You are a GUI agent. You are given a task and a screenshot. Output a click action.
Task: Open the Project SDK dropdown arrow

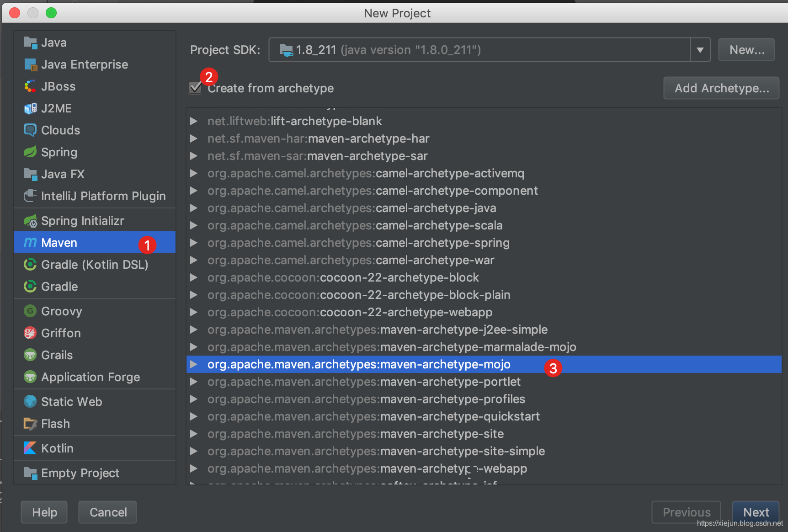click(700, 50)
